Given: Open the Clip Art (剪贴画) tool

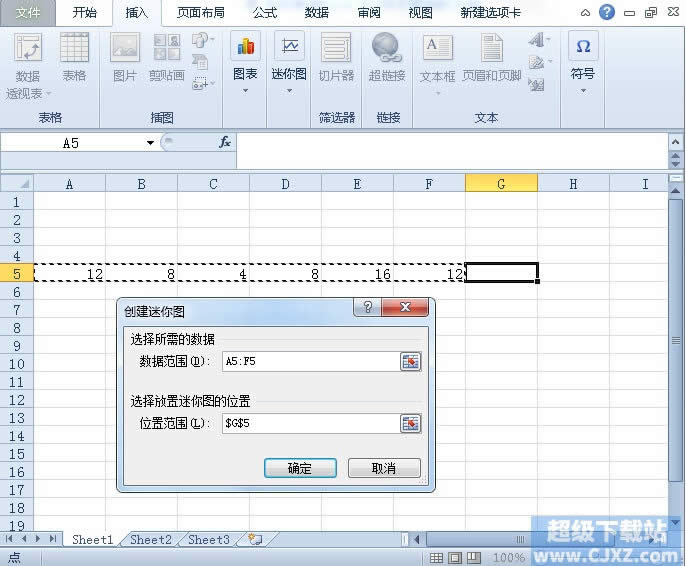Looking at the screenshot, I should 167,57.
